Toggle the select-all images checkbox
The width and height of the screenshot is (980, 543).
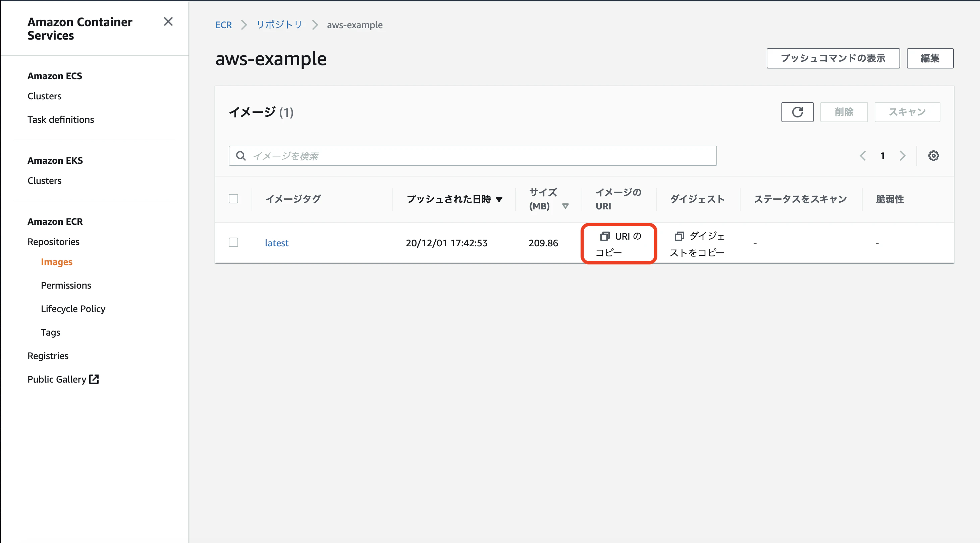click(x=233, y=199)
